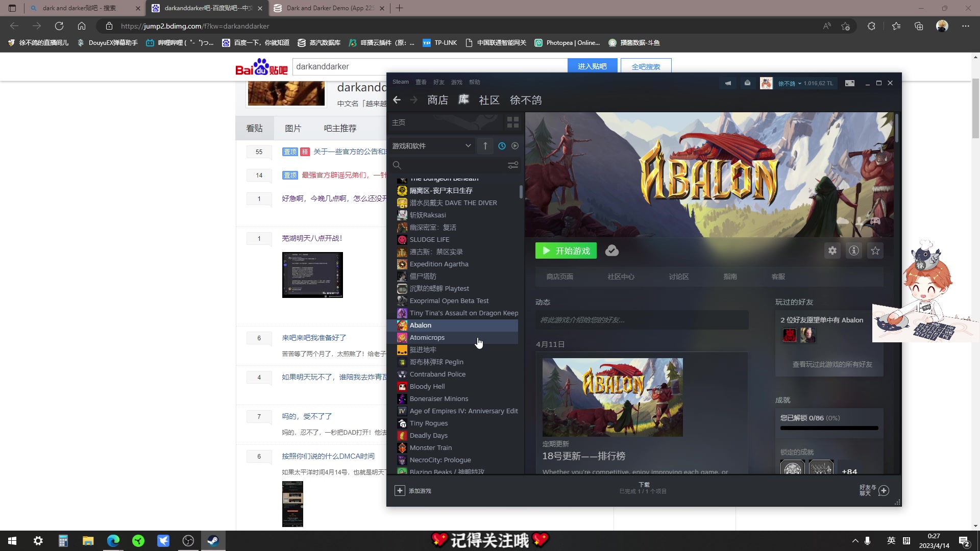The width and height of the screenshot is (980, 551).
Task: Open post 来吧来吧我准备好了
Action: pyautogui.click(x=314, y=338)
